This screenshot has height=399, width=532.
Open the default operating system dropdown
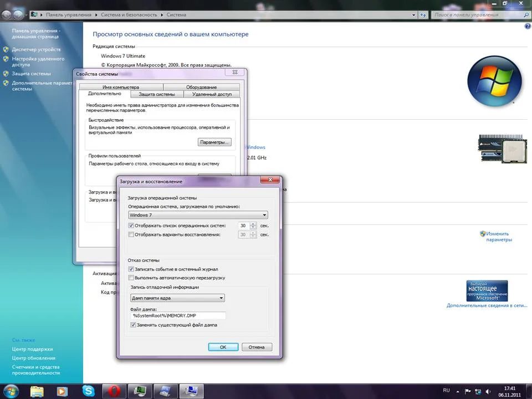click(198, 215)
